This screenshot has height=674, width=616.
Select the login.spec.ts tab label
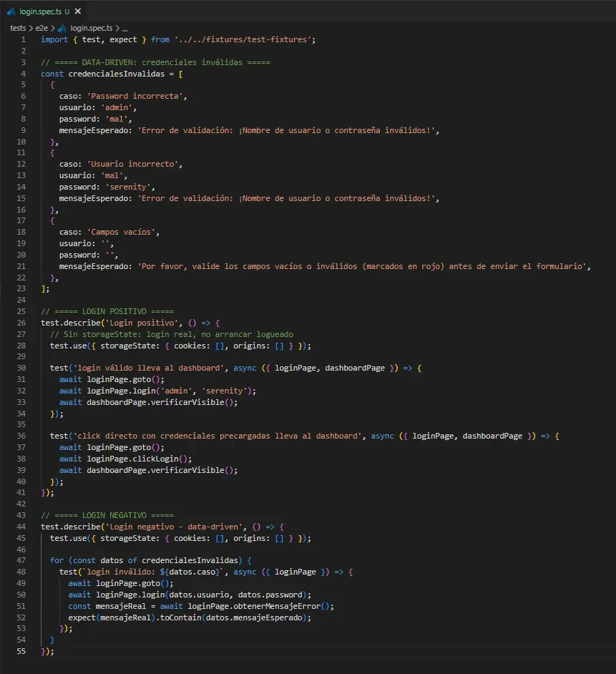pos(40,11)
